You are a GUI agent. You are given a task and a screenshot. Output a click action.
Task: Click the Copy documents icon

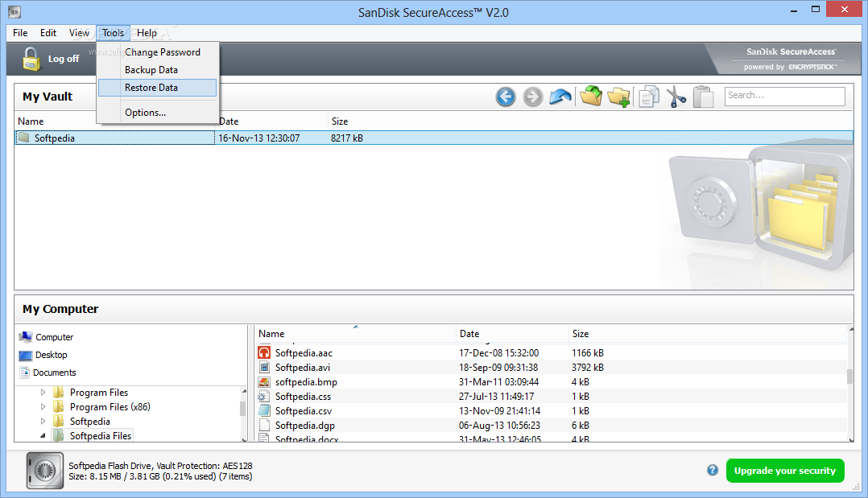click(649, 97)
